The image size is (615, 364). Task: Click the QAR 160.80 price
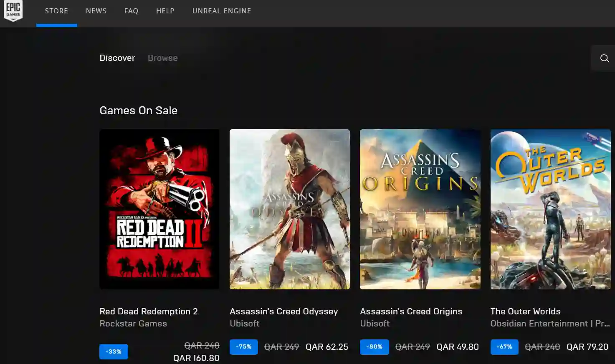[196, 358]
